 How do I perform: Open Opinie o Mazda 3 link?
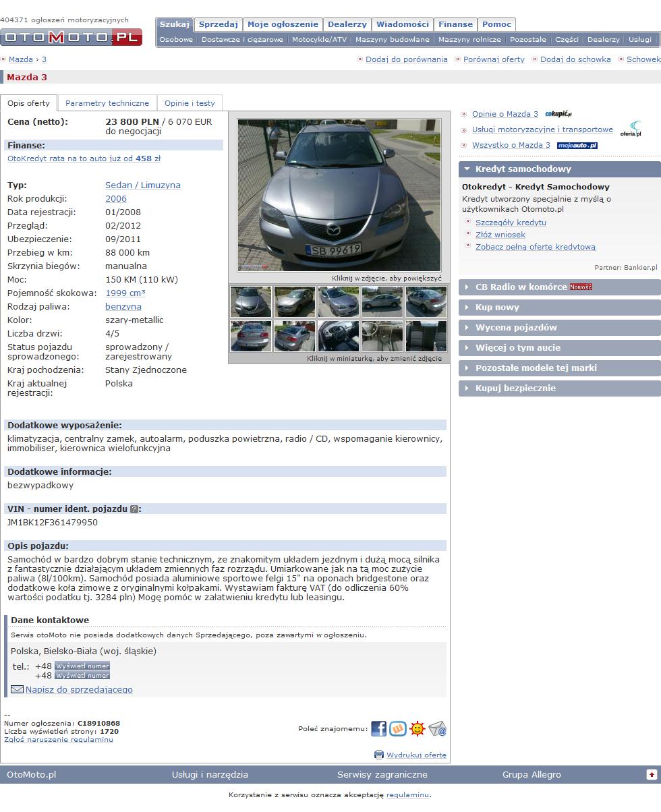pos(505,114)
